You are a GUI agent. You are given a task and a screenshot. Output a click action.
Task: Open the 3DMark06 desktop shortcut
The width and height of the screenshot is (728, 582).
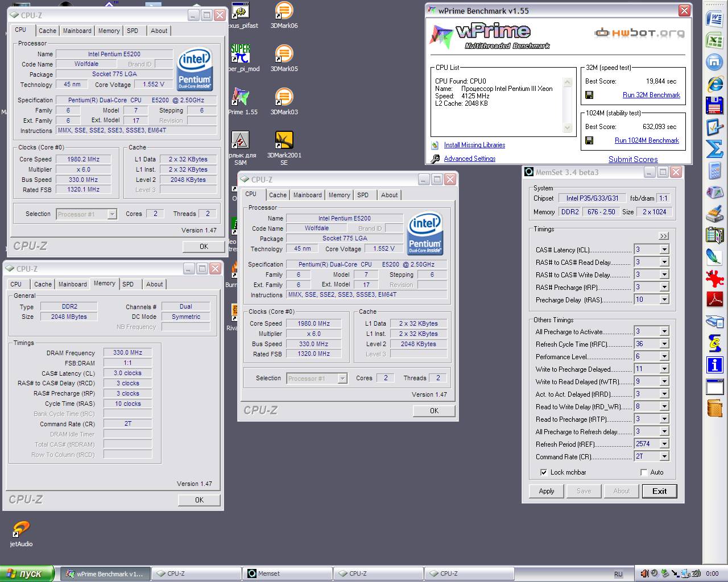click(x=284, y=15)
